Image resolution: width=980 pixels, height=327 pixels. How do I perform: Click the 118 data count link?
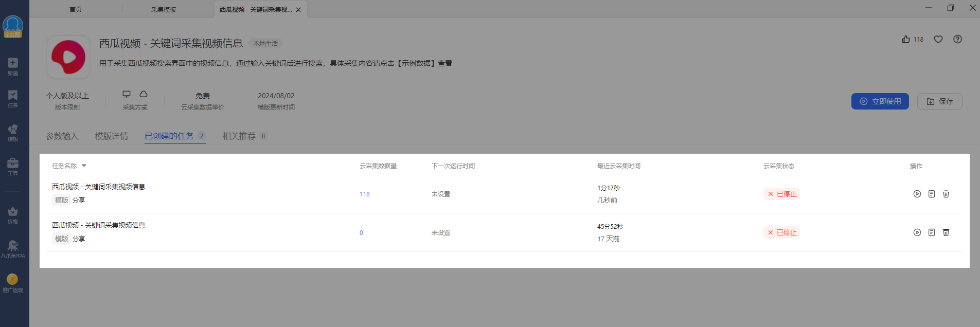point(365,194)
